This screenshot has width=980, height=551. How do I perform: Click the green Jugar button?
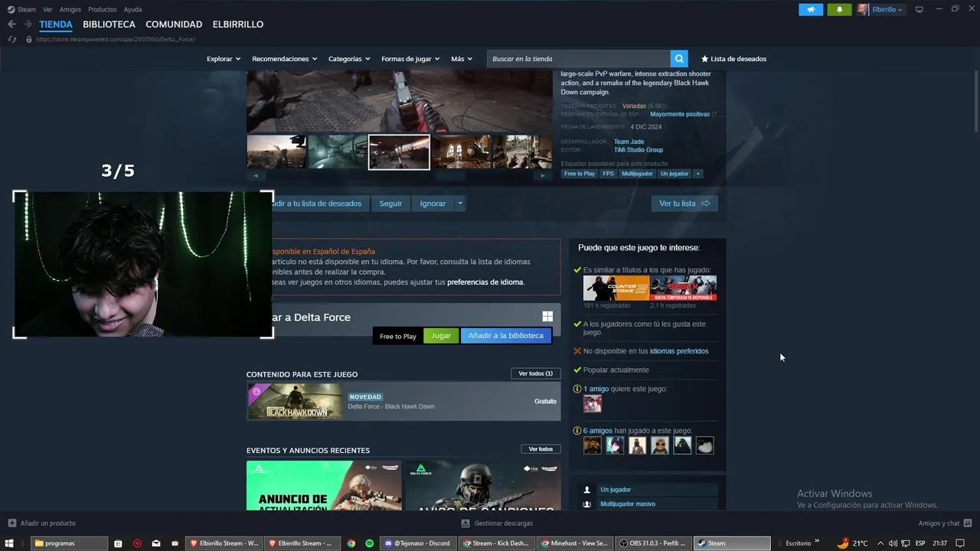pos(441,336)
